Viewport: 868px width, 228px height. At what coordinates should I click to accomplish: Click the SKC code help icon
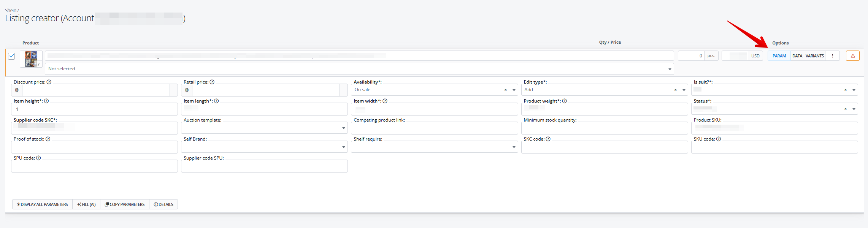point(548,139)
